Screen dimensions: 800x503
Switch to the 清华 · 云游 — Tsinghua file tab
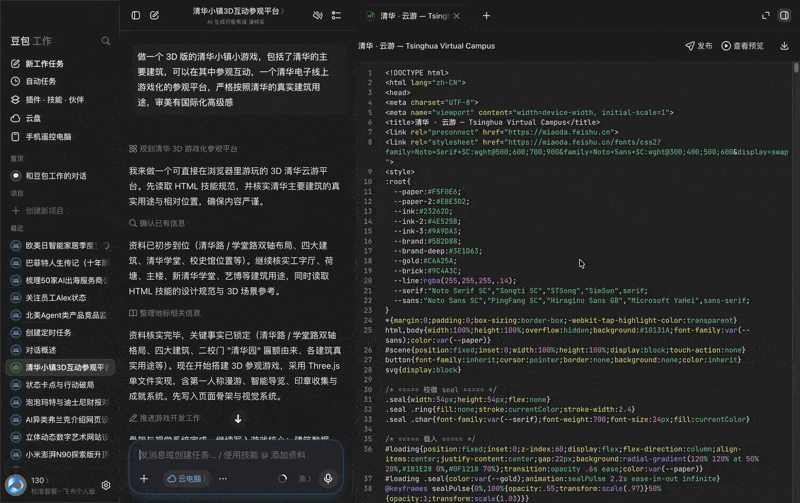click(413, 16)
